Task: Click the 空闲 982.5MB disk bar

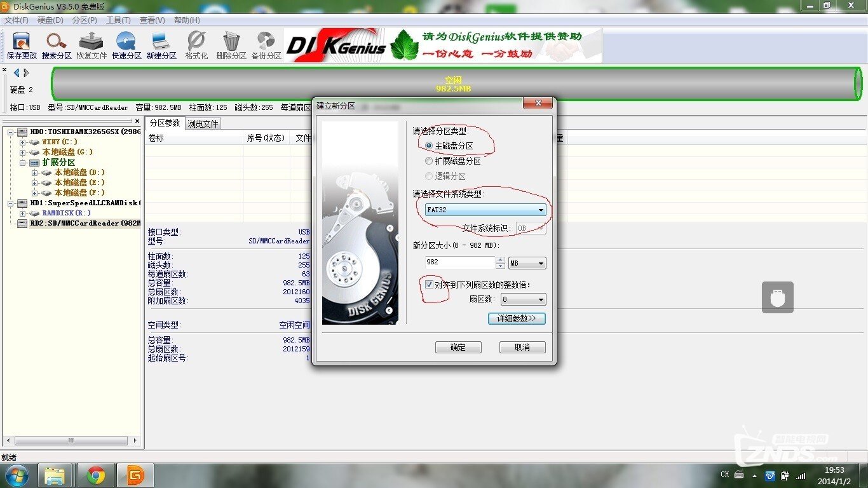Action: (x=457, y=85)
